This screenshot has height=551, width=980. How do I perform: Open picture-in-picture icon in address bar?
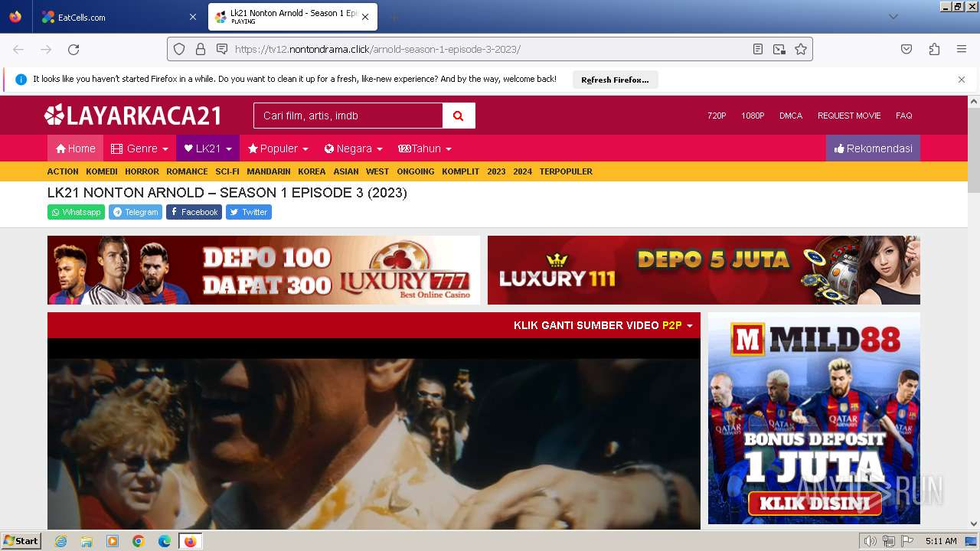779,49
